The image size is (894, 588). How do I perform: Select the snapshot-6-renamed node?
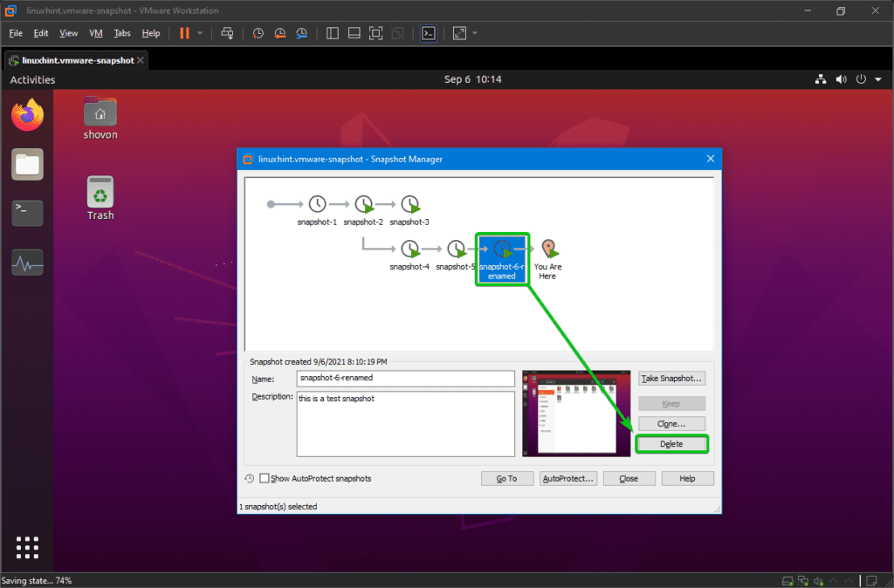502,259
